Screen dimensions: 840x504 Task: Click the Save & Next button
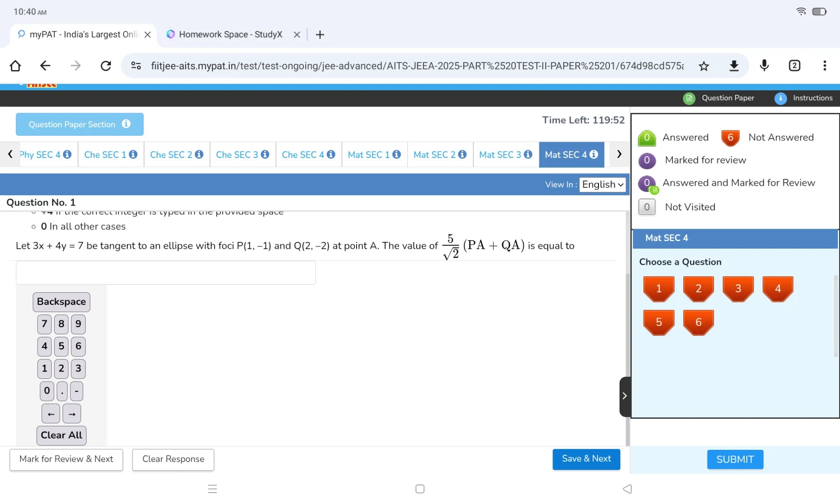[586, 459]
